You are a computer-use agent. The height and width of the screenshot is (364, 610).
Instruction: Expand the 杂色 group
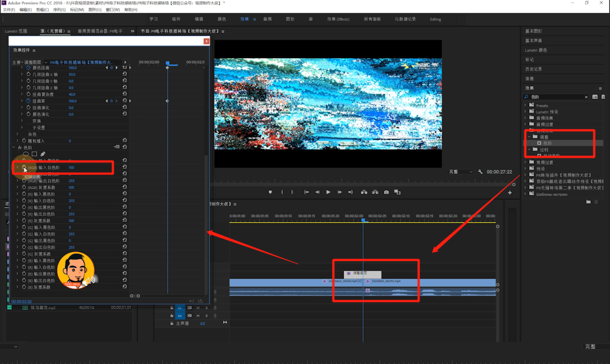point(17,134)
